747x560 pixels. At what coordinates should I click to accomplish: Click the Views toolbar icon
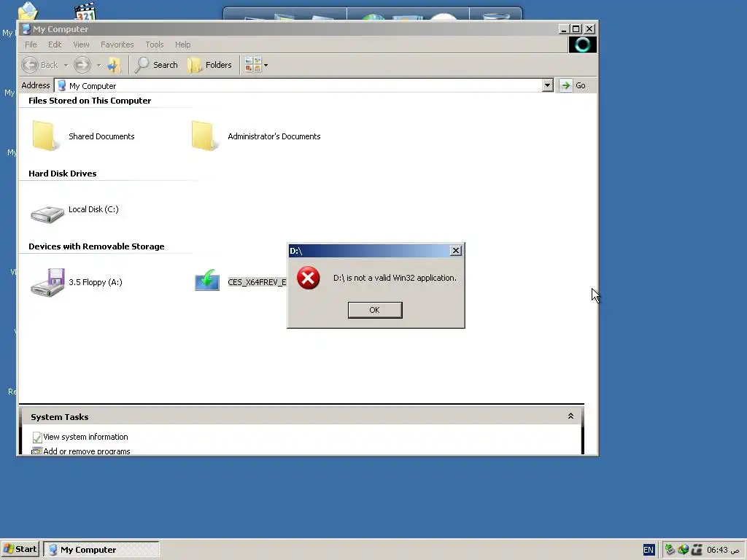click(x=253, y=65)
